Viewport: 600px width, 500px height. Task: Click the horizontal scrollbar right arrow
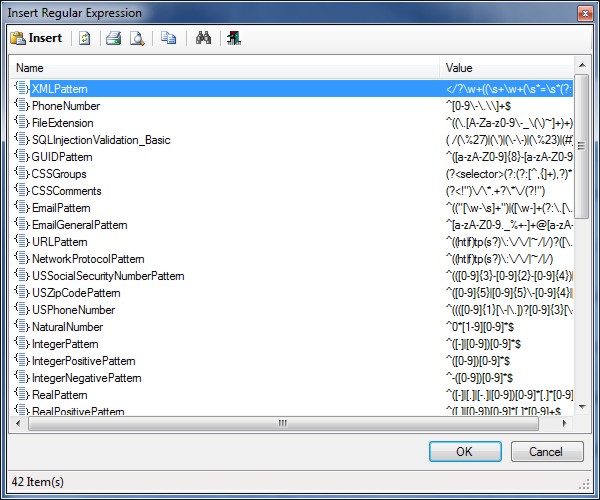point(564,424)
